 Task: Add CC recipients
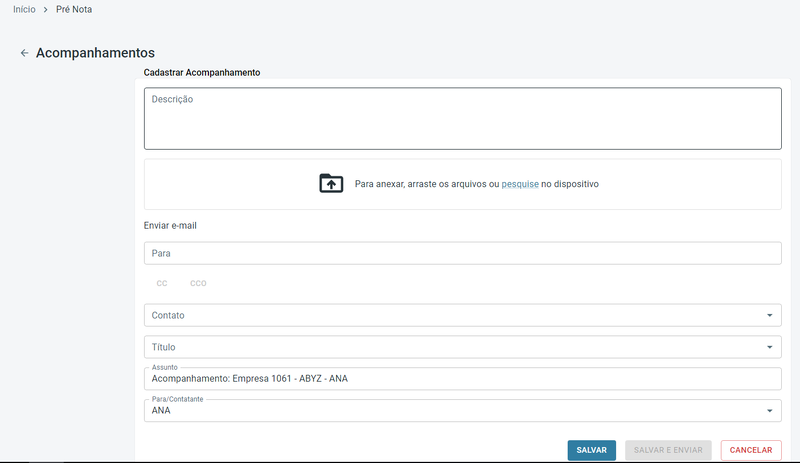click(x=162, y=283)
